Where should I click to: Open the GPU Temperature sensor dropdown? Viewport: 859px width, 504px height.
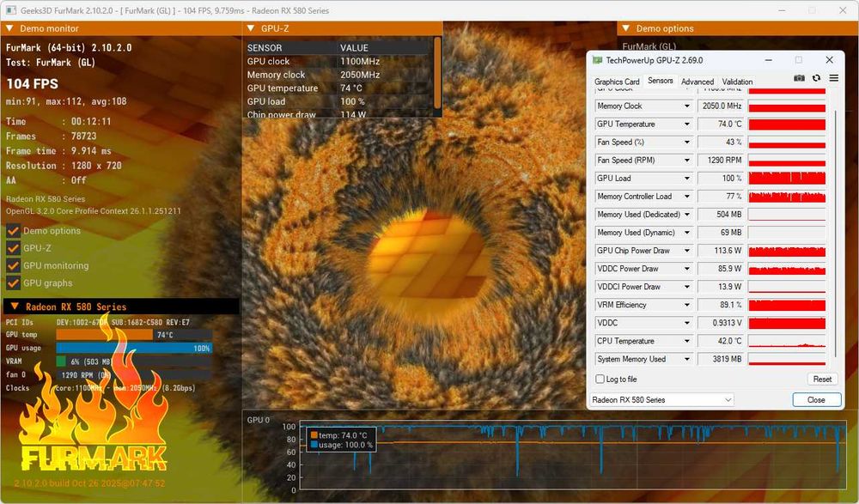[686, 124]
